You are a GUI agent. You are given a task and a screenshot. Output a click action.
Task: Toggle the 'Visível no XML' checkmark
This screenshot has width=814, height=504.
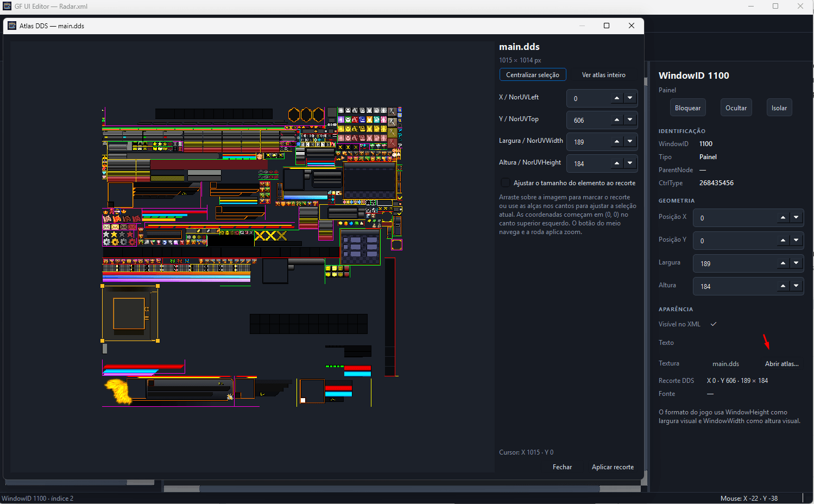(x=714, y=324)
